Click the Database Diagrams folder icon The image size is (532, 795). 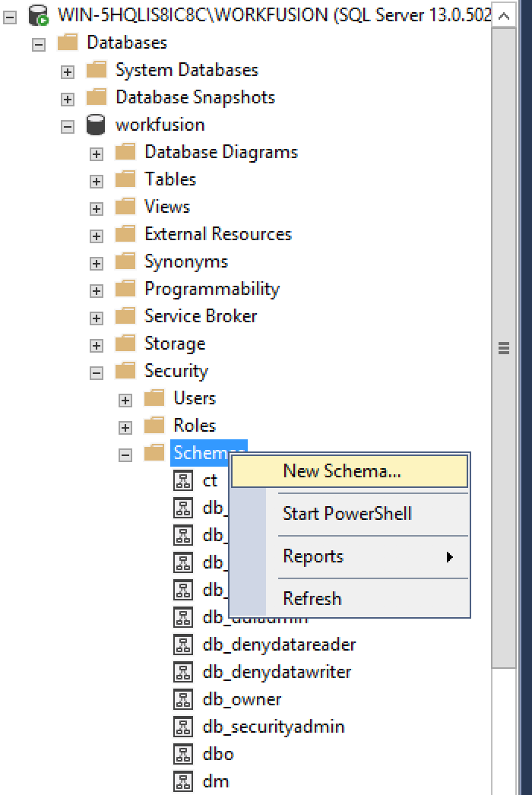point(125,152)
